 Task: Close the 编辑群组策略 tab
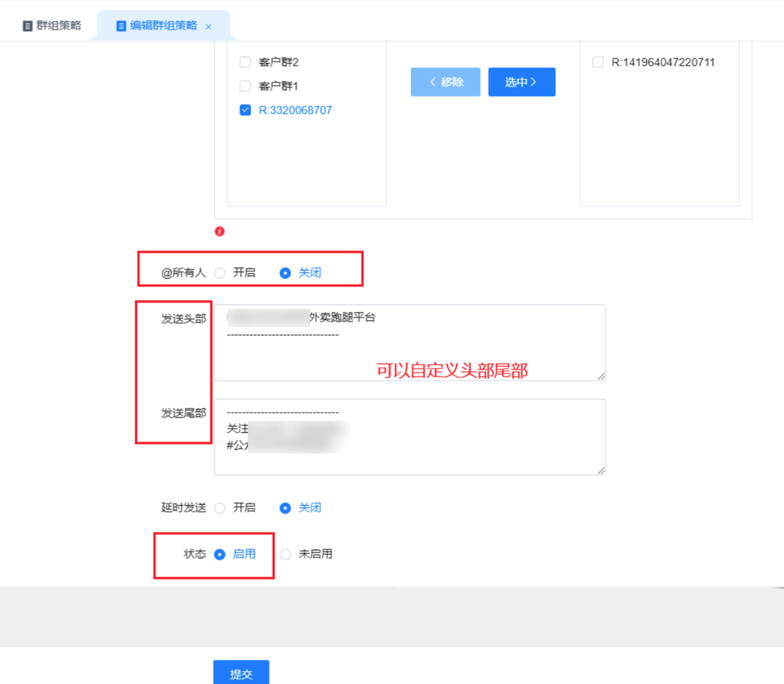pos(208,27)
